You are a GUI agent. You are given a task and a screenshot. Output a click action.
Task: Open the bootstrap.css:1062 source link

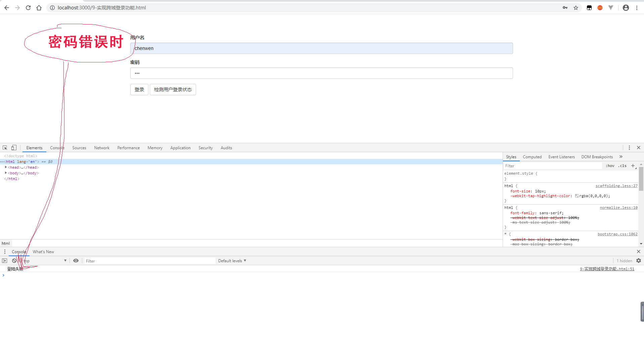[x=617, y=234]
